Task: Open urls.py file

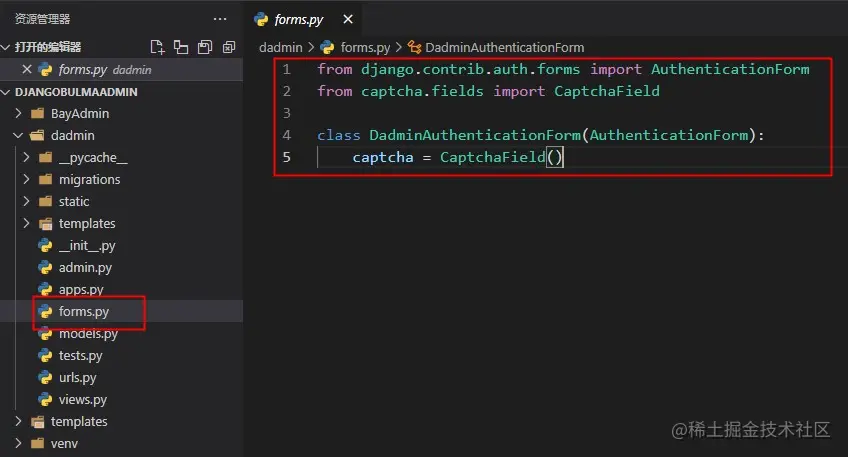Action: pos(77,377)
